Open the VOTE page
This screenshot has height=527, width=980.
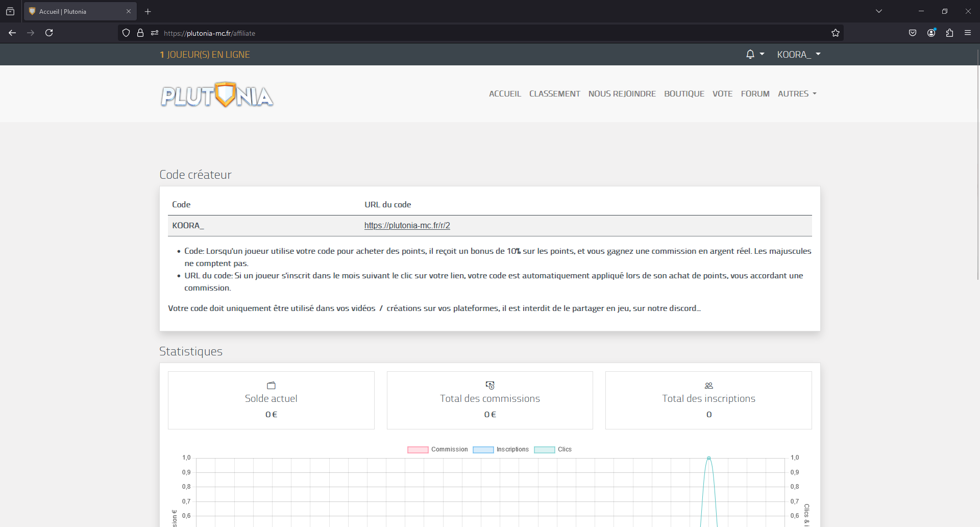tap(722, 93)
